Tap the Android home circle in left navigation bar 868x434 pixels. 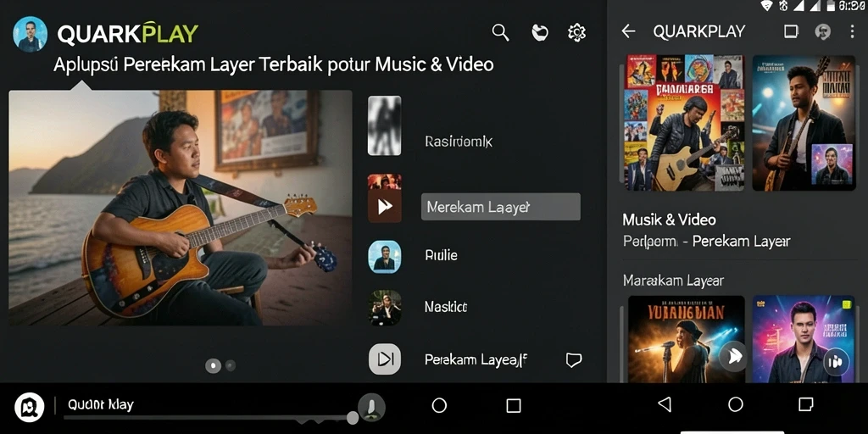pos(439,406)
